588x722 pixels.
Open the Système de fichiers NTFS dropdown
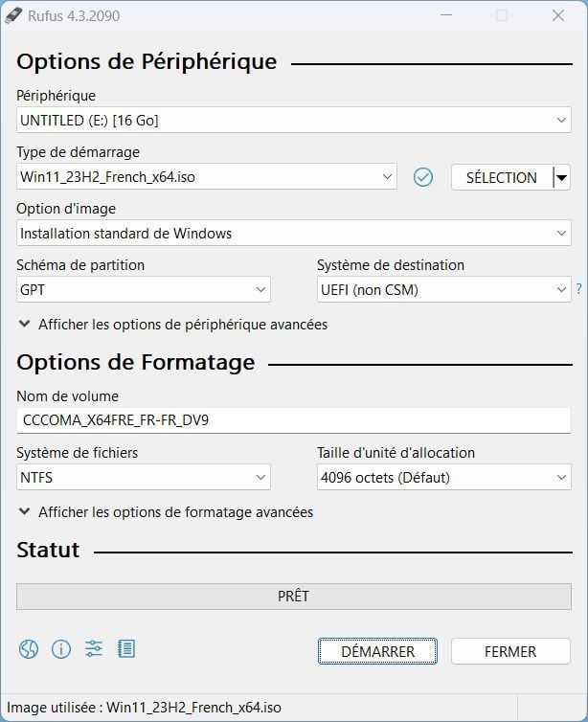144,477
